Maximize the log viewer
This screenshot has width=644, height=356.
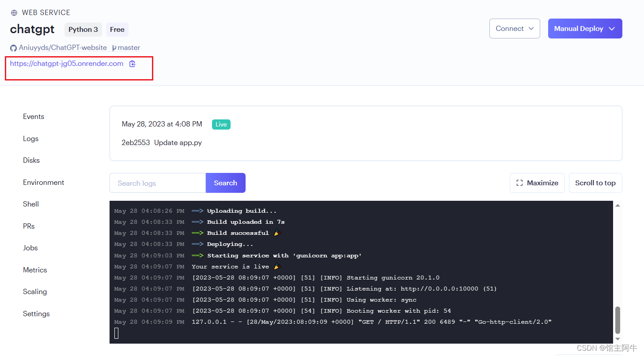click(x=537, y=183)
